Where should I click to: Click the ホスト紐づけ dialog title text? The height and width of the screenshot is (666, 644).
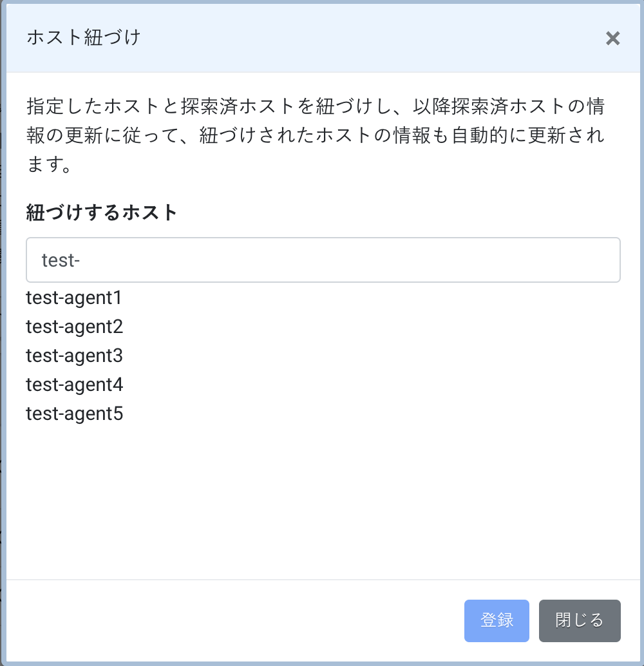click(x=84, y=37)
